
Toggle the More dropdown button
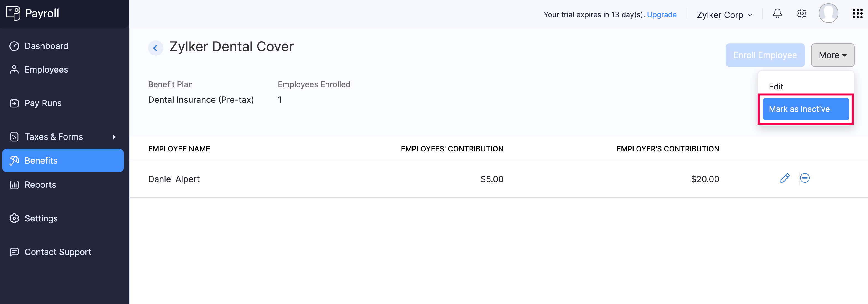[x=832, y=55]
